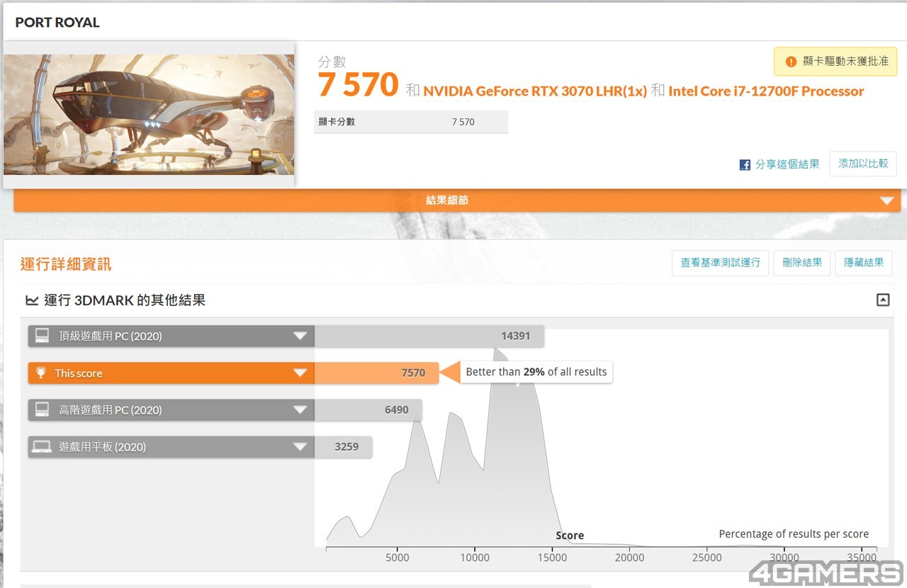Image resolution: width=907 pixels, height=588 pixels.
Task: Click the 3259 score bar
Action: tap(343, 446)
